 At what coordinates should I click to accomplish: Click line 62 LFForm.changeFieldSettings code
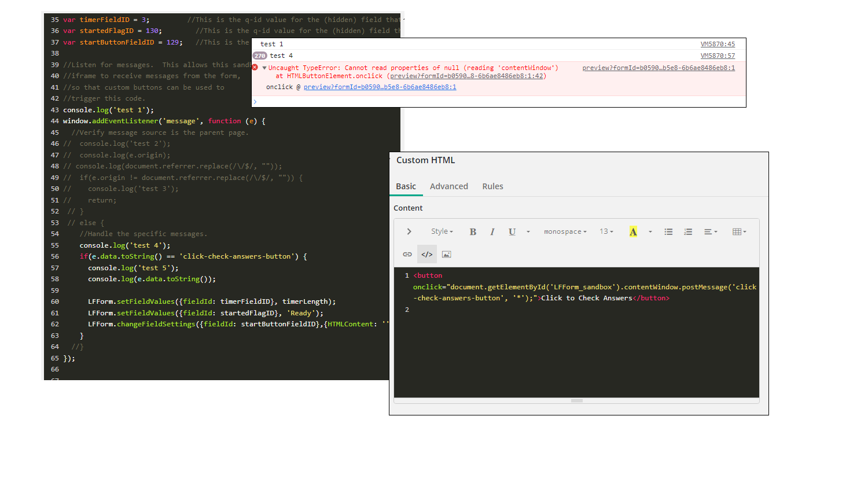click(238, 324)
